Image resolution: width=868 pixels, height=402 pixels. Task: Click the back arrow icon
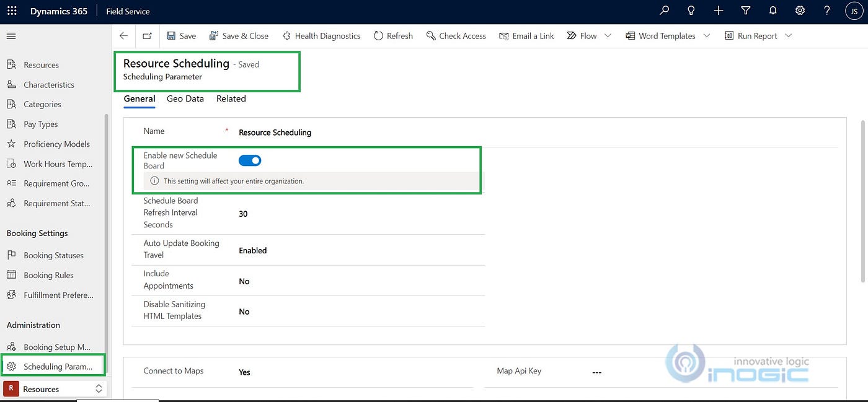123,36
